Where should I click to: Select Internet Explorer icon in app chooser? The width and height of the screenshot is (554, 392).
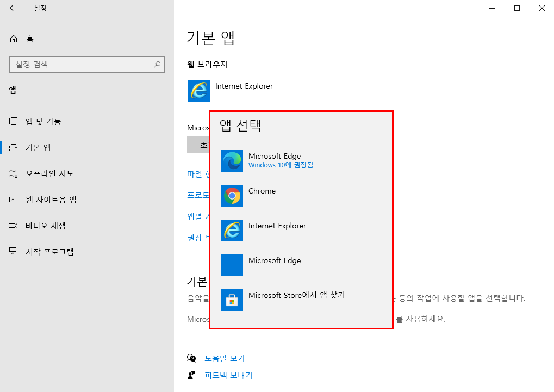tap(232, 231)
